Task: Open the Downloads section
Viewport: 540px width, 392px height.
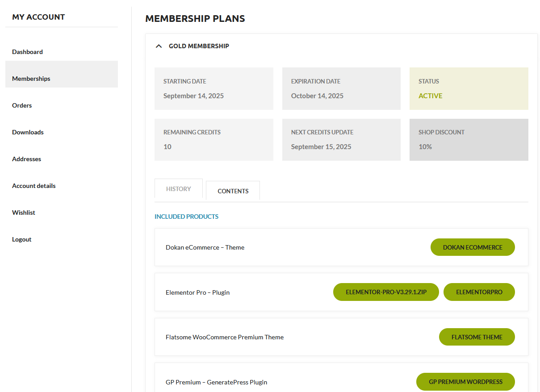Action: point(28,132)
